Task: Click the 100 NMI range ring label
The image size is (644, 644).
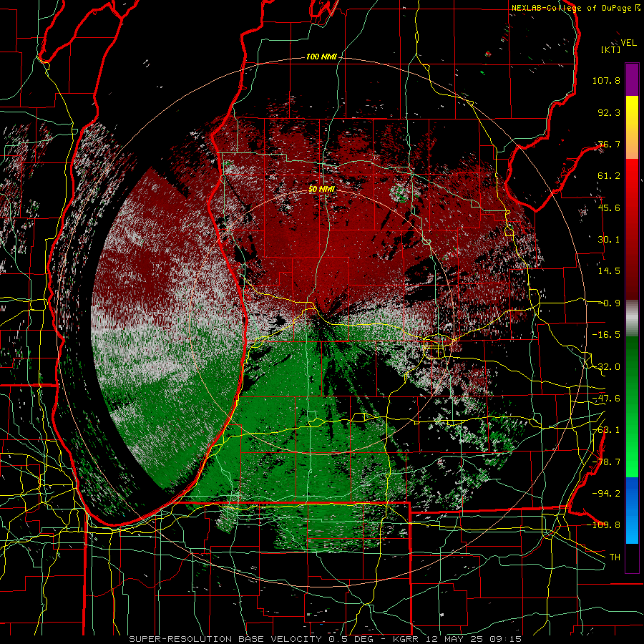Action: tap(321, 57)
